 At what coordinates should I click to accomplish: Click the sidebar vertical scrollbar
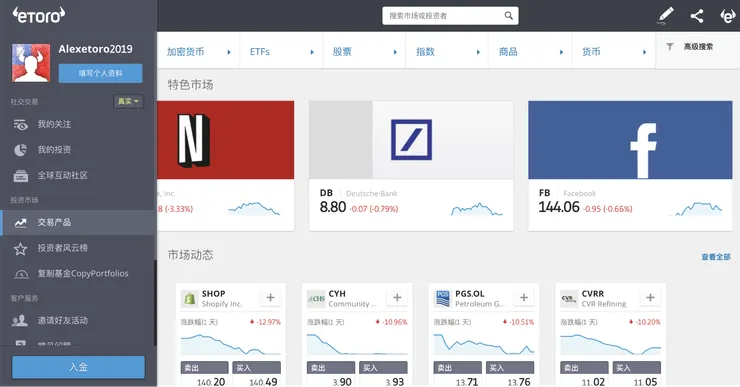coord(155,302)
